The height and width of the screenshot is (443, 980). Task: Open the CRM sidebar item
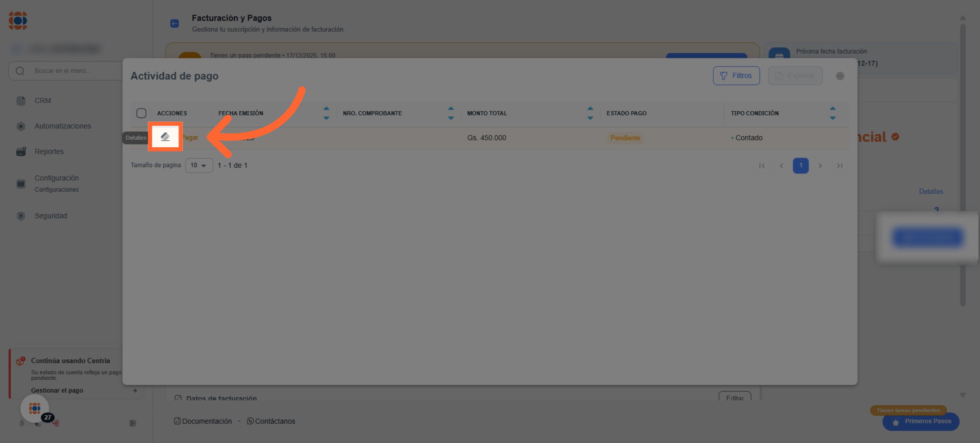[42, 101]
